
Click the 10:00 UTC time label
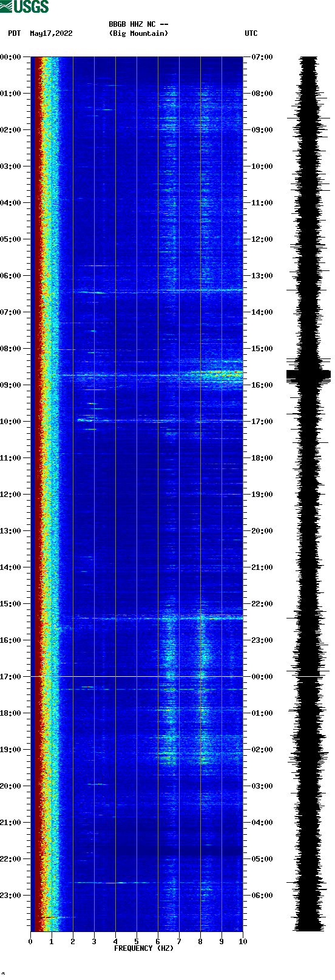(x=262, y=166)
